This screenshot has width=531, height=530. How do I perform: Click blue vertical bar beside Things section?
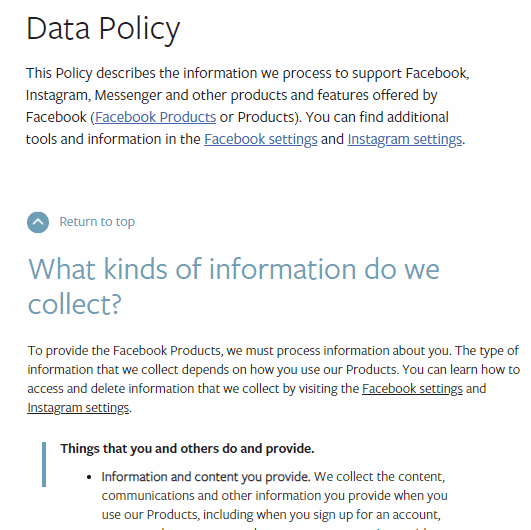pyautogui.click(x=44, y=464)
